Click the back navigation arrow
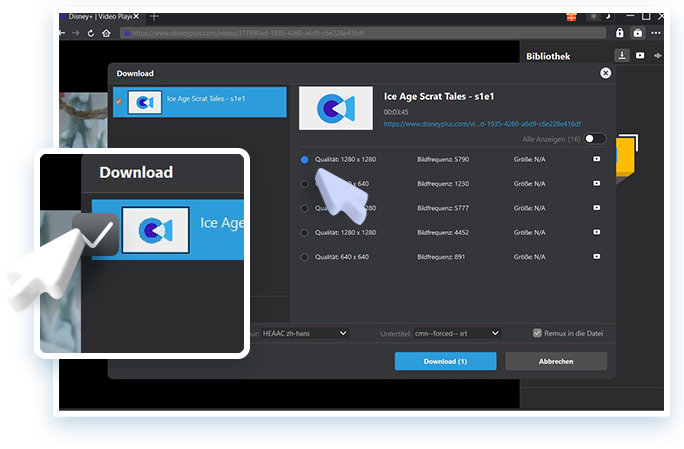 coord(62,33)
